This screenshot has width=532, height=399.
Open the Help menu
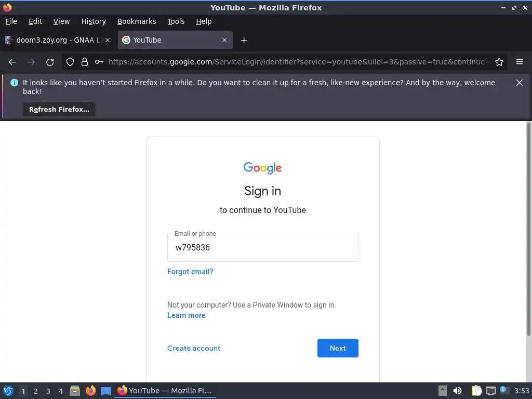pos(204,21)
